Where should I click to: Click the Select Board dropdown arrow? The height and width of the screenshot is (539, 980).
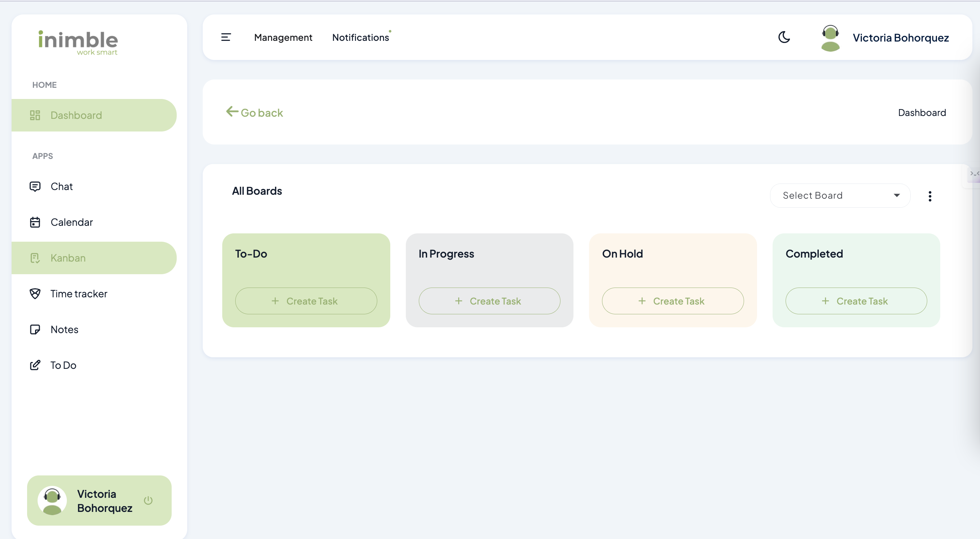click(897, 195)
